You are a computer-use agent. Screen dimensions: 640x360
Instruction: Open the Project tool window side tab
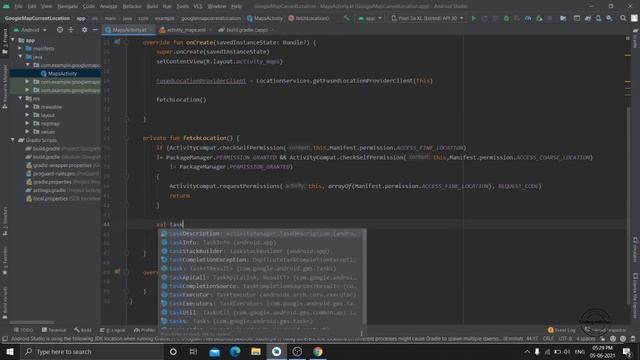click(5, 41)
